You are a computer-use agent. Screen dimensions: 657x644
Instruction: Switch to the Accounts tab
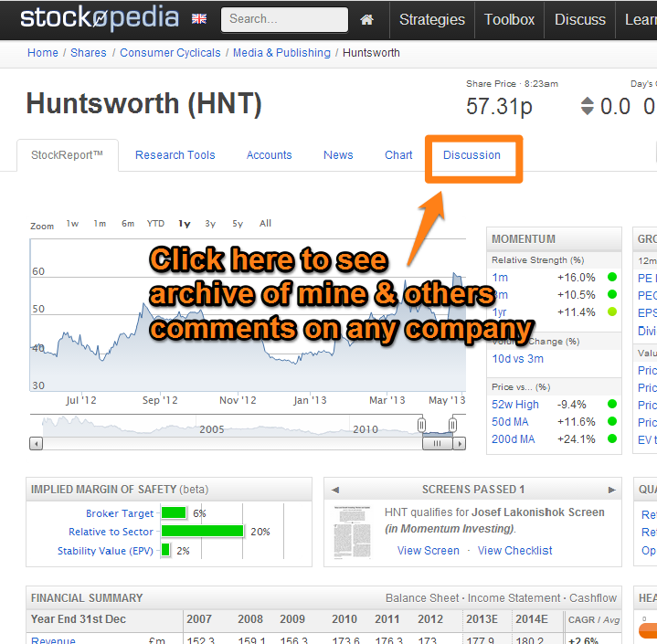pos(269,155)
